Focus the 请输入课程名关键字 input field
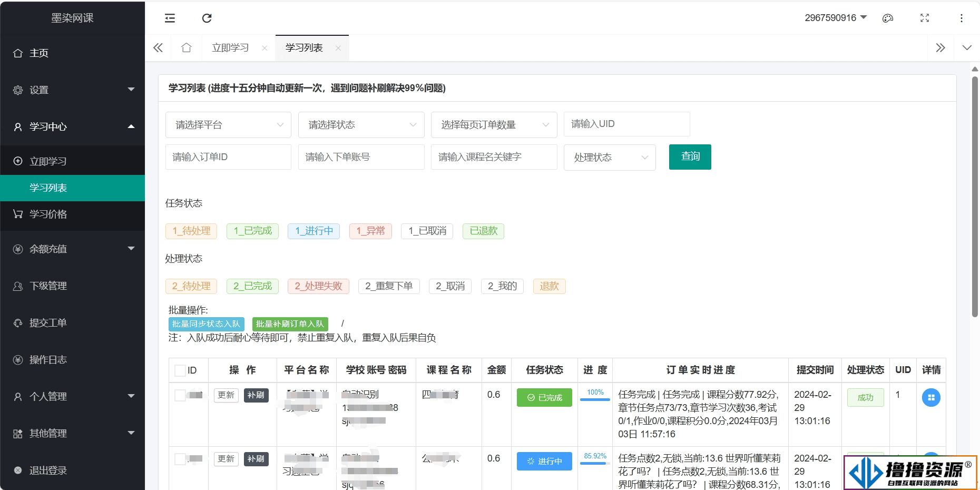The width and height of the screenshot is (980, 490). 494,157
